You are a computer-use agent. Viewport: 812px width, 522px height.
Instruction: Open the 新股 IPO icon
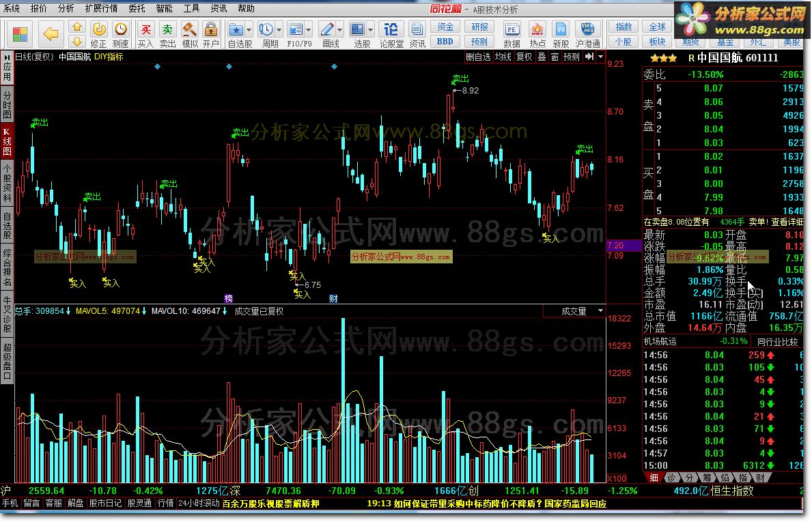point(561,34)
